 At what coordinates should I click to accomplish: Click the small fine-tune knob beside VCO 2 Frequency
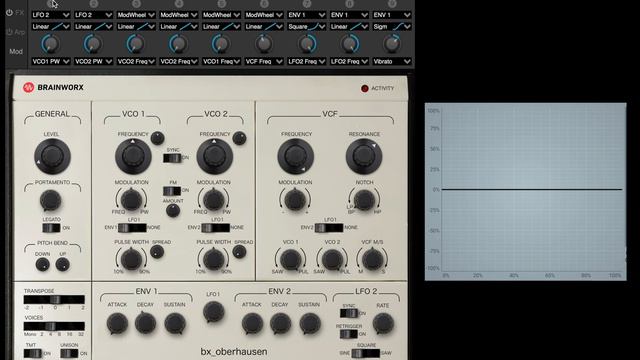click(240, 138)
